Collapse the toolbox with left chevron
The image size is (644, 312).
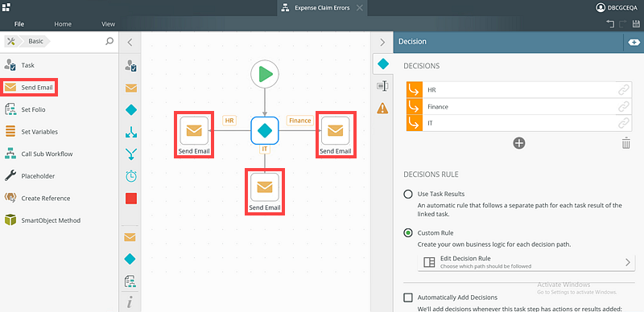tap(130, 42)
